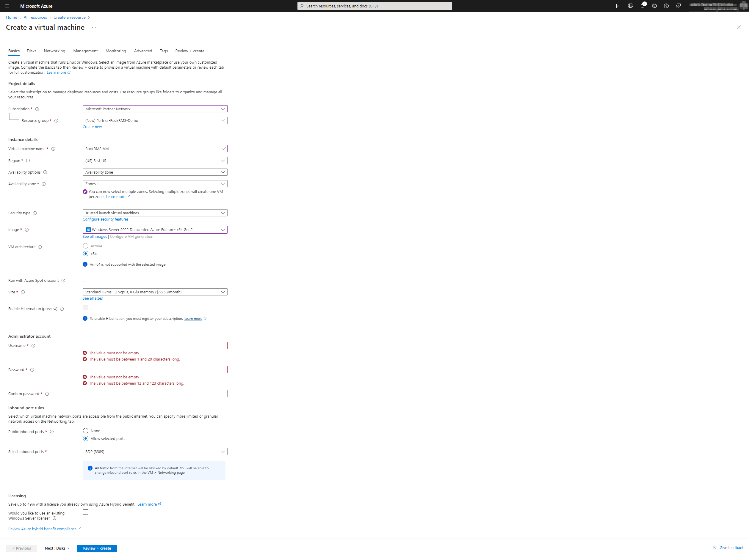Open the Azure Cloud Shell
749x560 pixels.
[x=619, y=6]
